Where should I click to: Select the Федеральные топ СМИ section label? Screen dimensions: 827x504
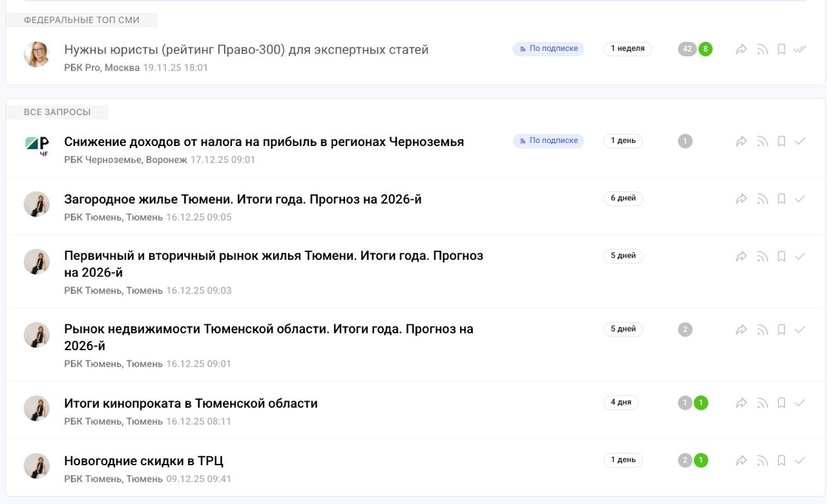pos(81,20)
